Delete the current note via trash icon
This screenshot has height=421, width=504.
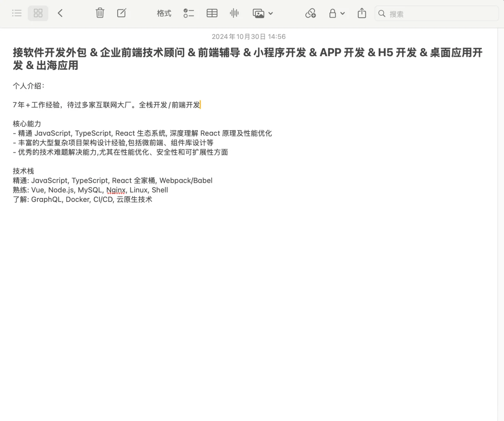coord(100,13)
